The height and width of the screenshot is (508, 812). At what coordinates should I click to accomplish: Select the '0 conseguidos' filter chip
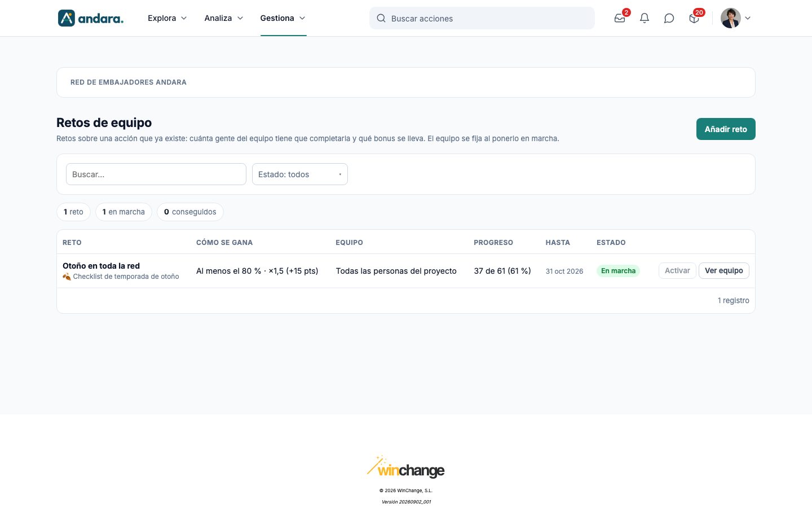pos(190,212)
